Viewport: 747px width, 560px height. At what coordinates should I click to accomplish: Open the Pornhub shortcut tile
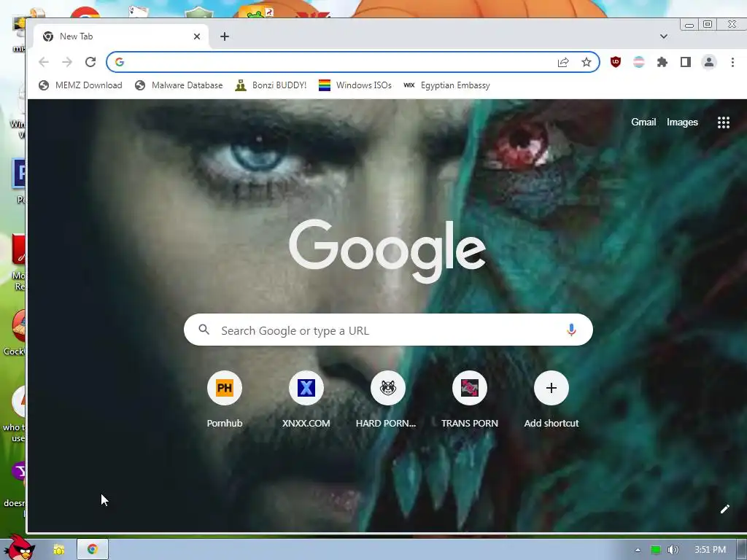click(x=225, y=398)
